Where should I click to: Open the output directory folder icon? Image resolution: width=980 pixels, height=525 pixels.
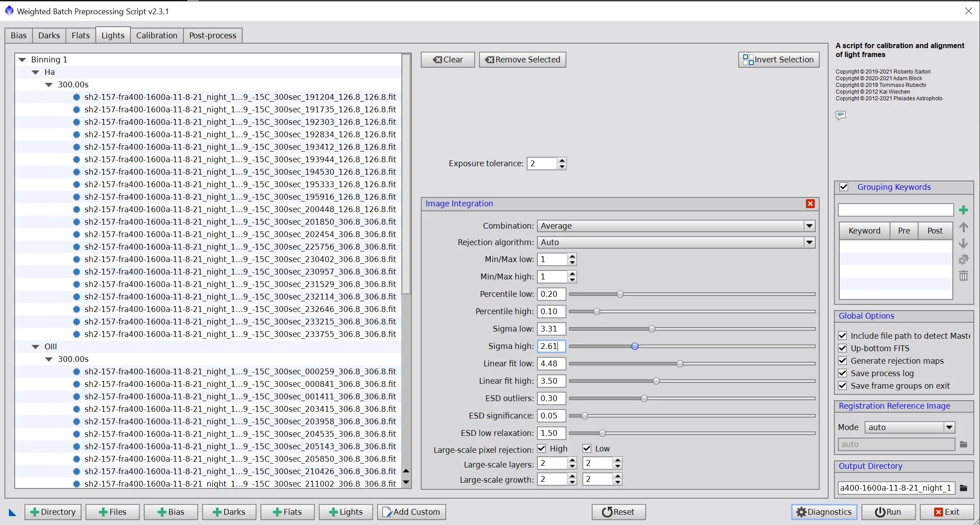(x=964, y=488)
